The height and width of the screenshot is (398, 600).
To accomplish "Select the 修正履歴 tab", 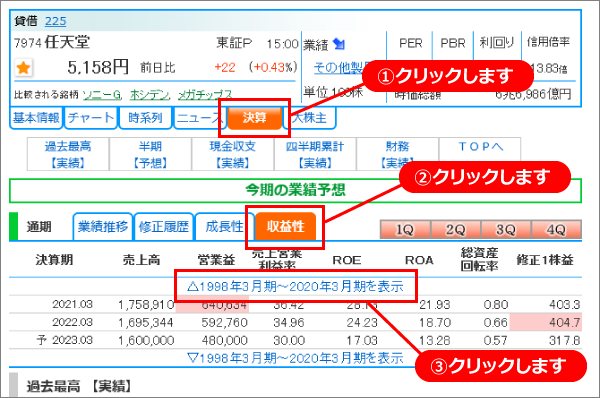I will (x=163, y=227).
